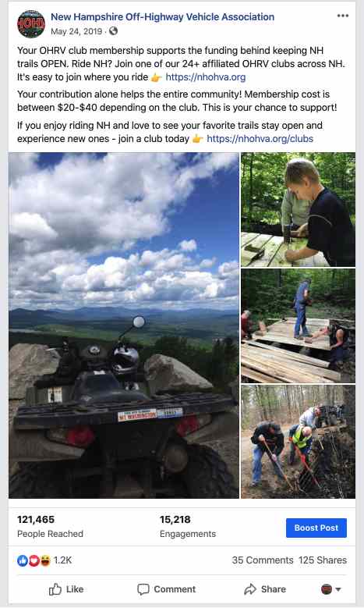Viewport: 364px width, 608px height.
Task: Open the photo of men digging trail
Action: tap(299, 442)
